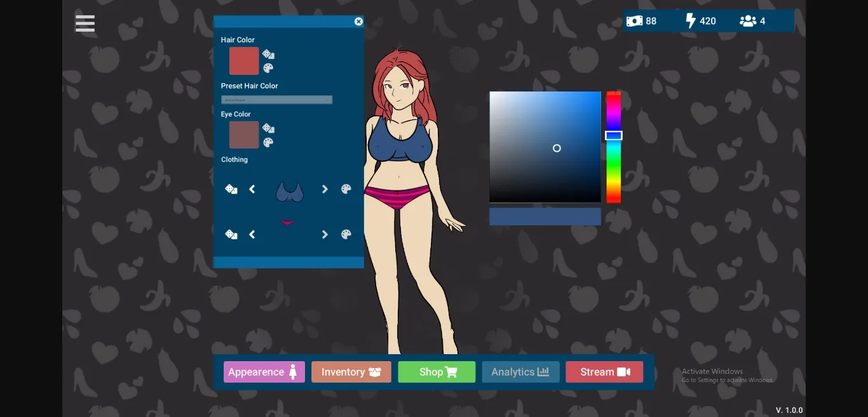Switch to the Inventory tab

click(x=351, y=372)
